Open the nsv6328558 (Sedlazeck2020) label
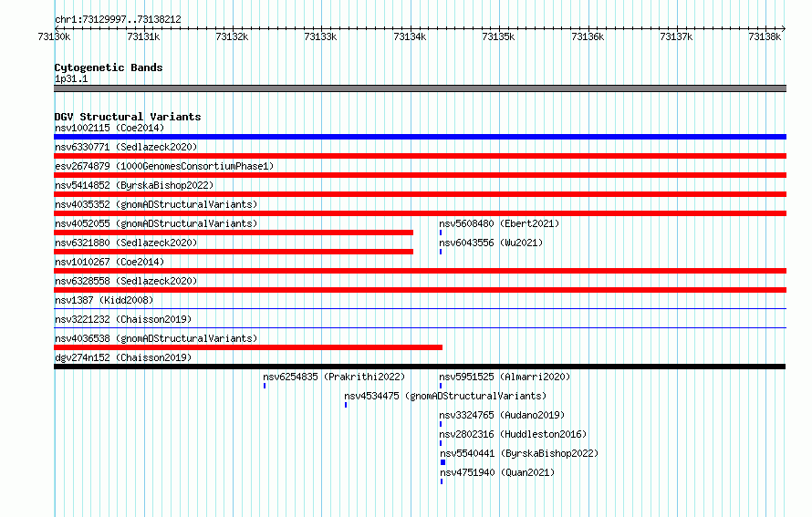Screen dimensions: 812x517 click(x=126, y=281)
